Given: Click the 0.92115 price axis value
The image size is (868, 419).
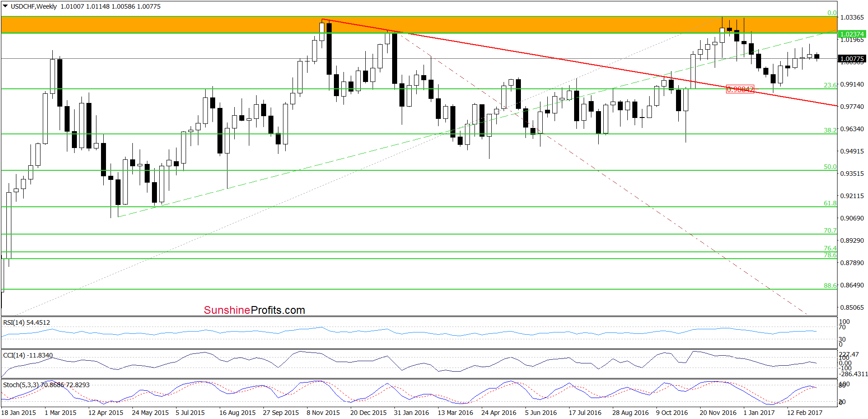Looking at the screenshot, I should point(852,196).
